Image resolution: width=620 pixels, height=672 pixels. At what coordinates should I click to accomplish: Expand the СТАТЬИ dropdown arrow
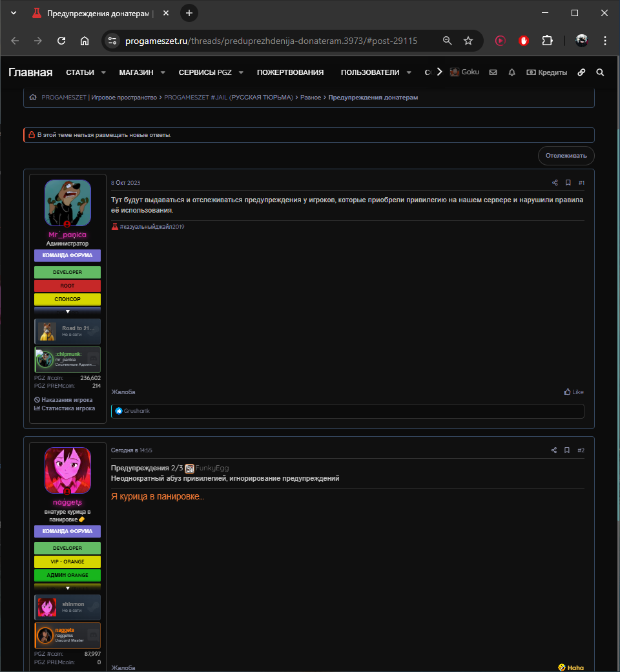(x=103, y=72)
